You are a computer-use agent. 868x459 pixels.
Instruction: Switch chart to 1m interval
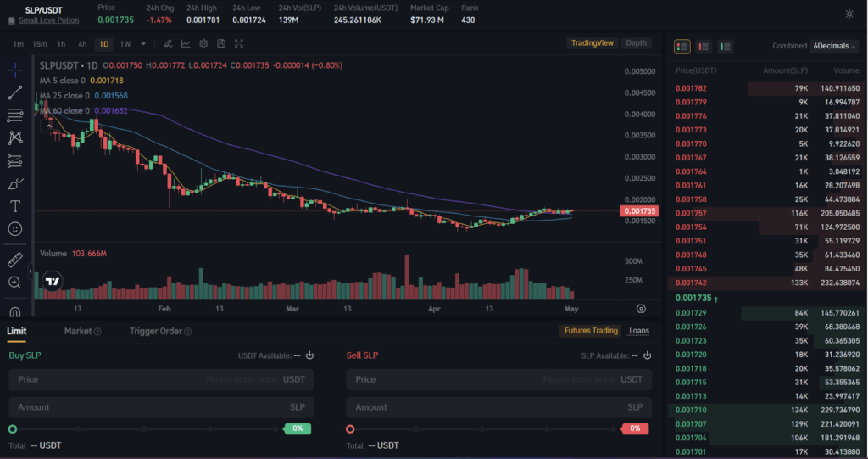[x=19, y=44]
